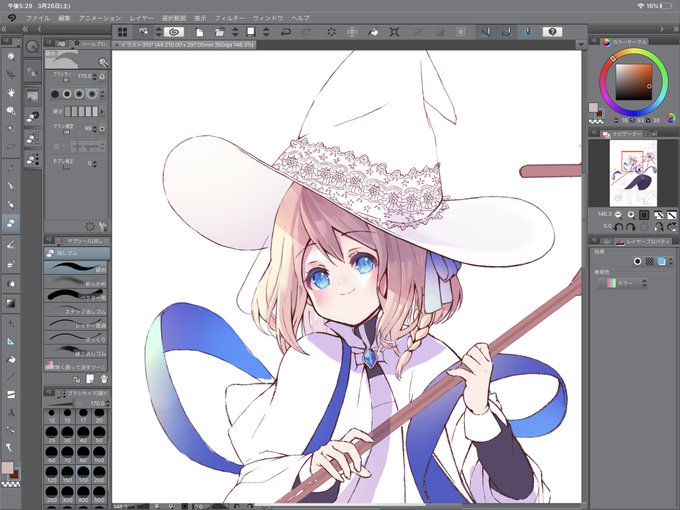Open the ファイル menu
This screenshot has width=680, height=510.
[38, 18]
